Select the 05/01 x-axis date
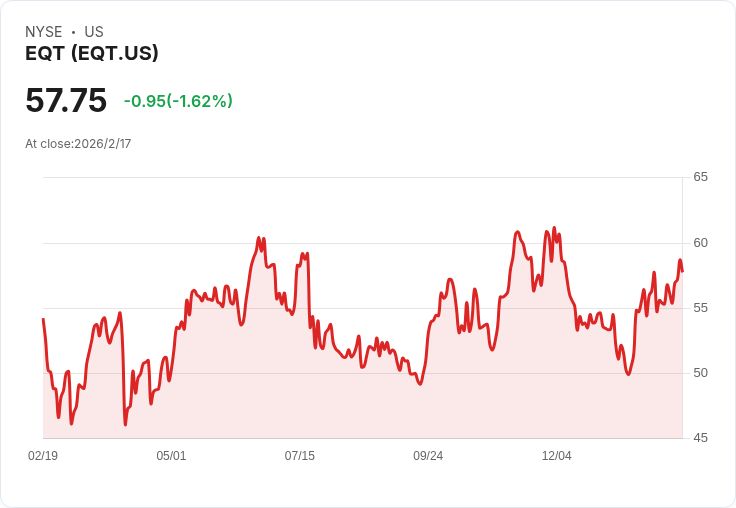Screen dimensions: 736x508 tap(171, 456)
